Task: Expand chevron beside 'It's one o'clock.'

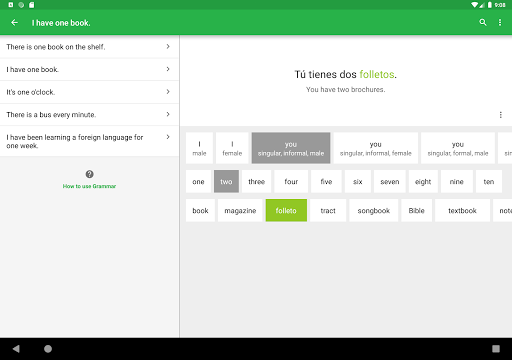Action: 168,92
